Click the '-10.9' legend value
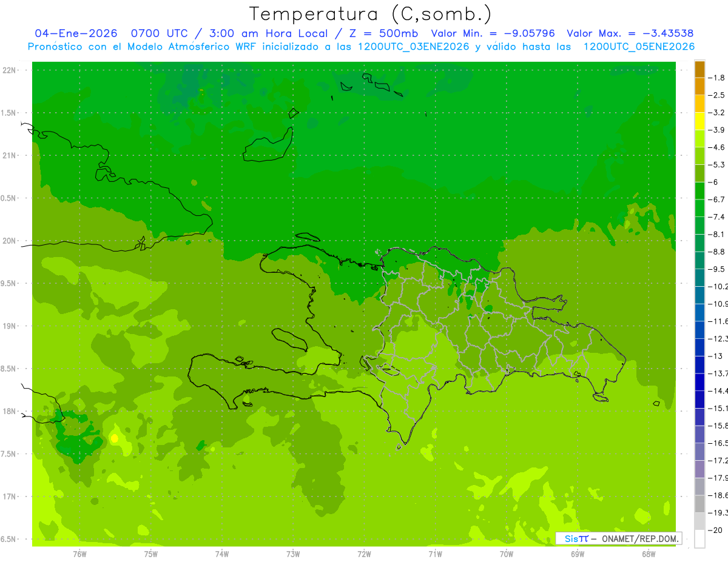Image resolution: width=728 pixels, height=562 pixels. tap(718, 304)
